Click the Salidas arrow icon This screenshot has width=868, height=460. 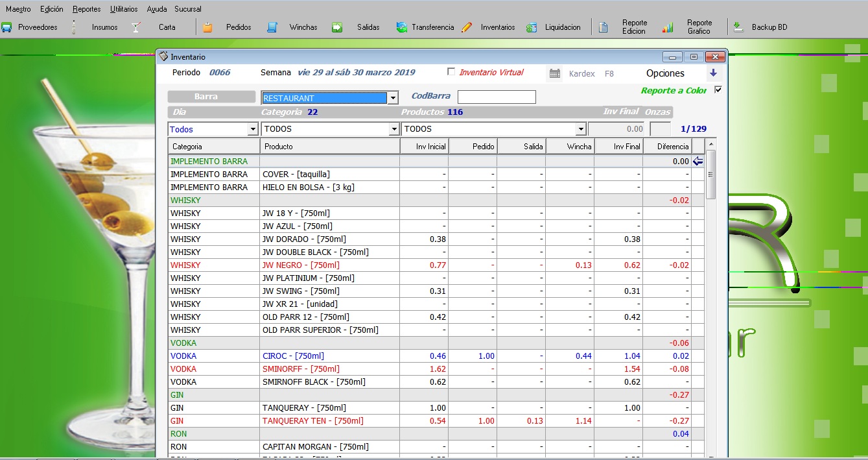pyautogui.click(x=337, y=27)
